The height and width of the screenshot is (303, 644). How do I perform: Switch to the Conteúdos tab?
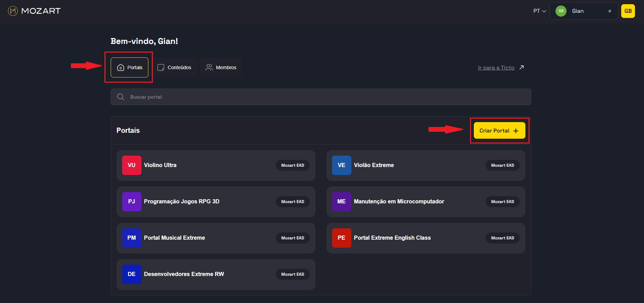click(x=174, y=67)
